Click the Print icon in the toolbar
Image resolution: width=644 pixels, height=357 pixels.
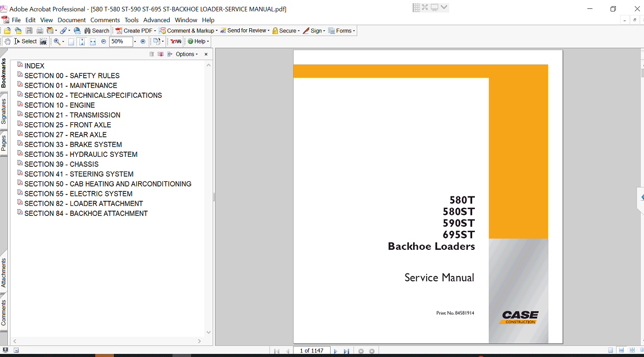pyautogui.click(x=40, y=31)
